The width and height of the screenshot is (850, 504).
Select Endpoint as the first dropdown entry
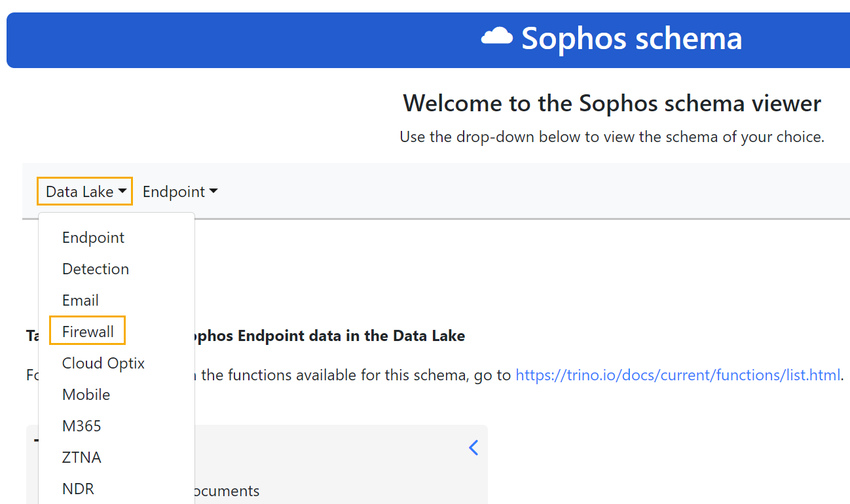pyautogui.click(x=92, y=238)
